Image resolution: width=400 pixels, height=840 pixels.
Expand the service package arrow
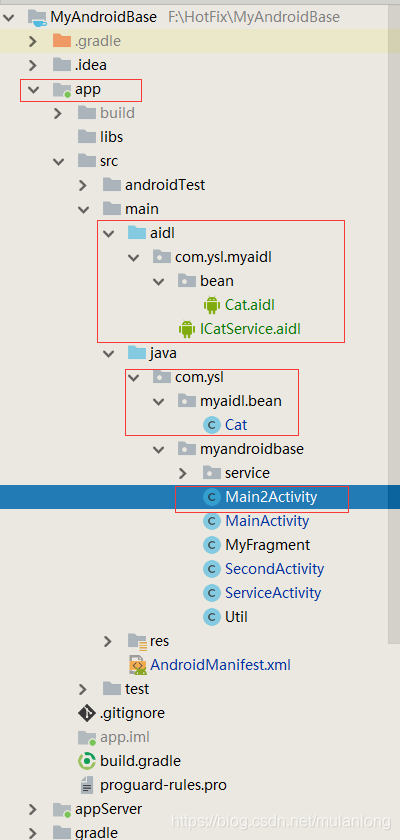(x=183, y=474)
